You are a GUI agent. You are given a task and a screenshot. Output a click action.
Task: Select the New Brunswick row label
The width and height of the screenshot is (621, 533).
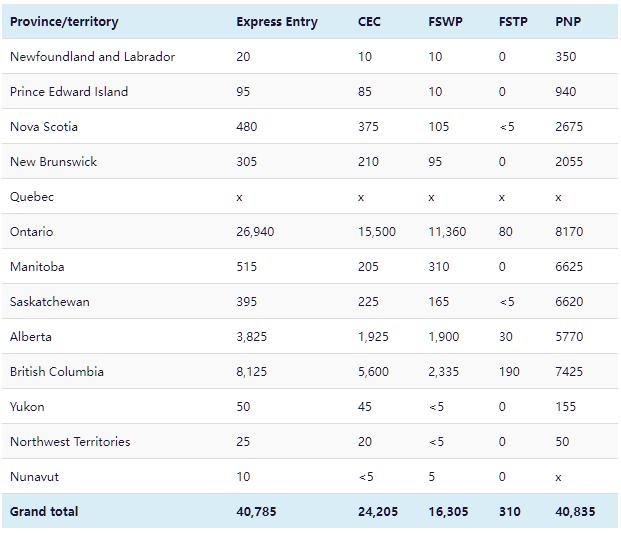(53, 162)
